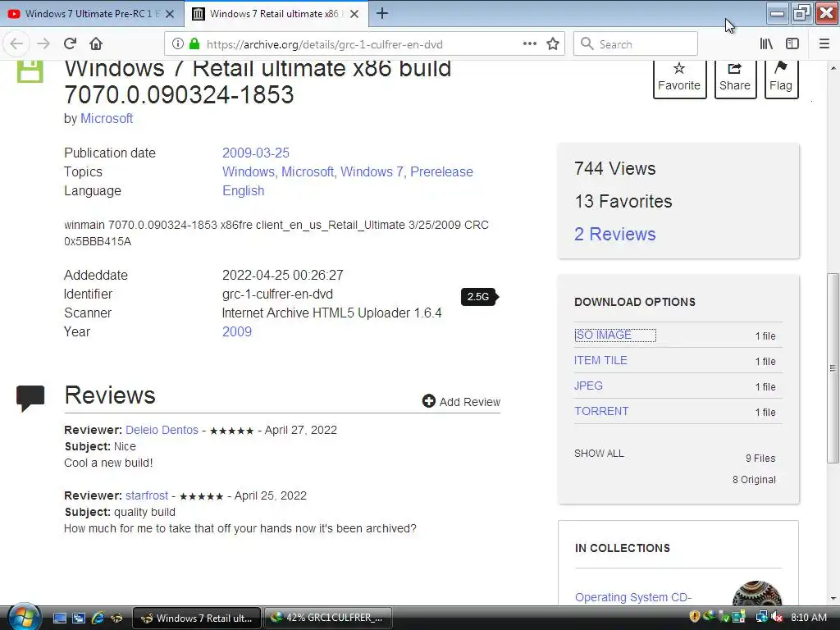Click the 9 Files count text
Screen dimensions: 840x630
760,459
